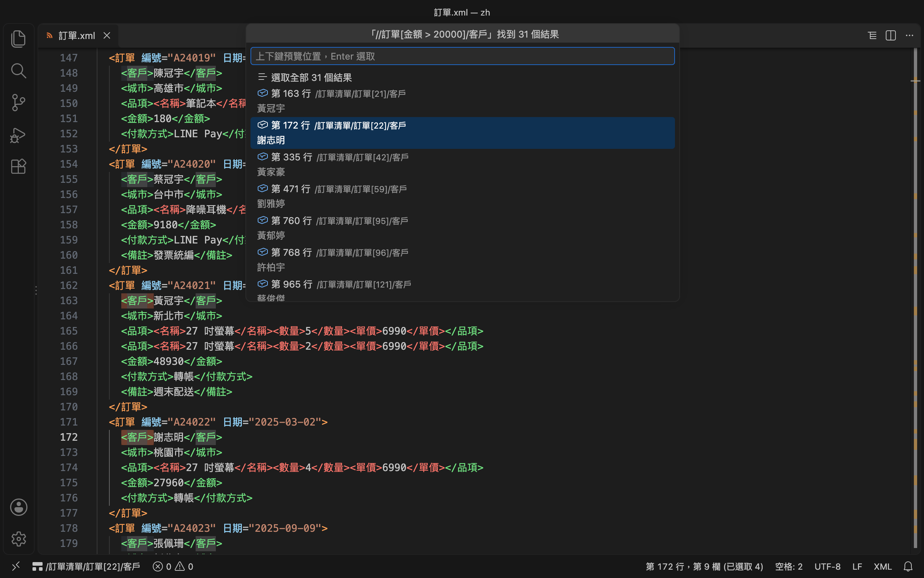Viewport: 924px width, 578px height.
Task: Change encoding via UTF-8
Action: 827,566
